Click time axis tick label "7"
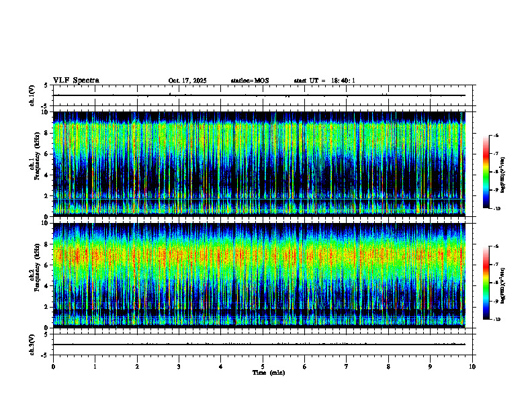The height and width of the screenshot is (411, 532). tap(347, 367)
